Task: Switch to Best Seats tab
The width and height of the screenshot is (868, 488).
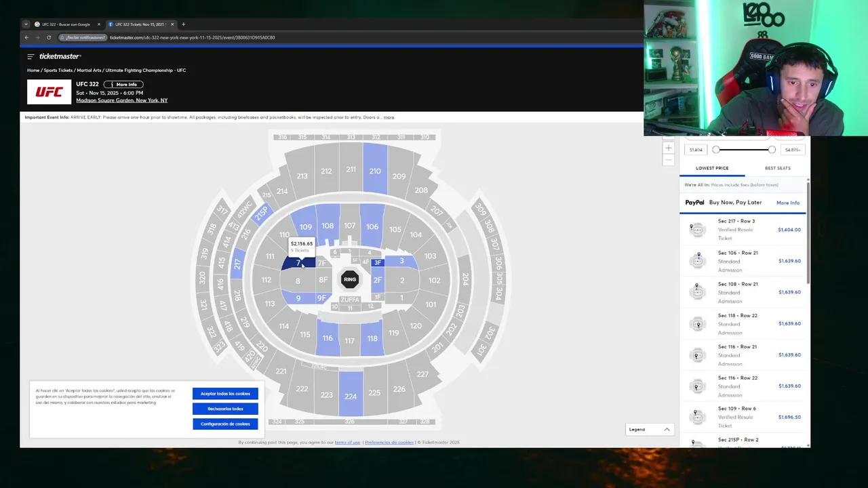Action: tap(777, 168)
